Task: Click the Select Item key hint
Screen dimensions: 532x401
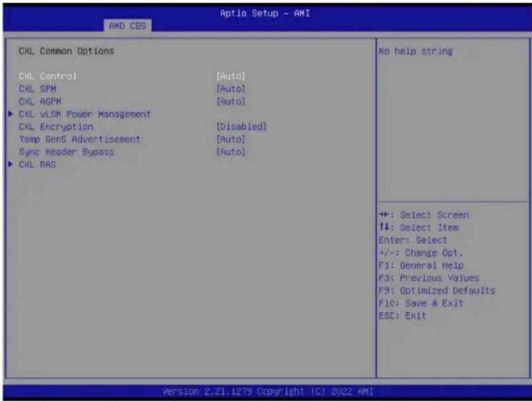Action: [419, 227]
